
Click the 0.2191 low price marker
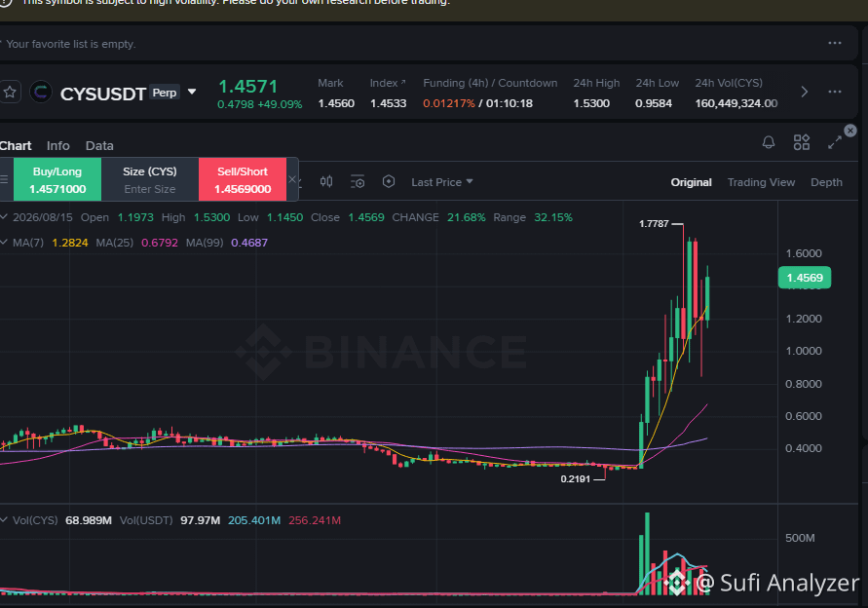[575, 479]
